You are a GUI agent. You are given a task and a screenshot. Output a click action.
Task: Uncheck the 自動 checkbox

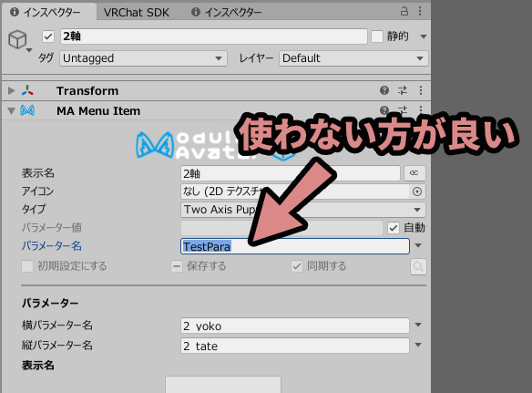pos(394,228)
